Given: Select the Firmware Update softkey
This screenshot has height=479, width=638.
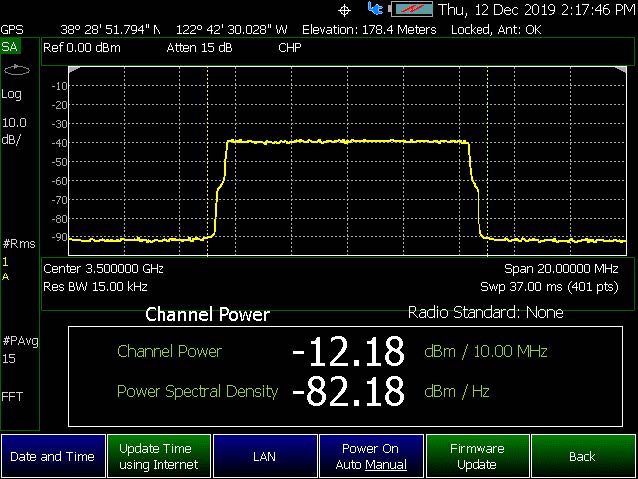Looking at the screenshot, I should [477, 457].
